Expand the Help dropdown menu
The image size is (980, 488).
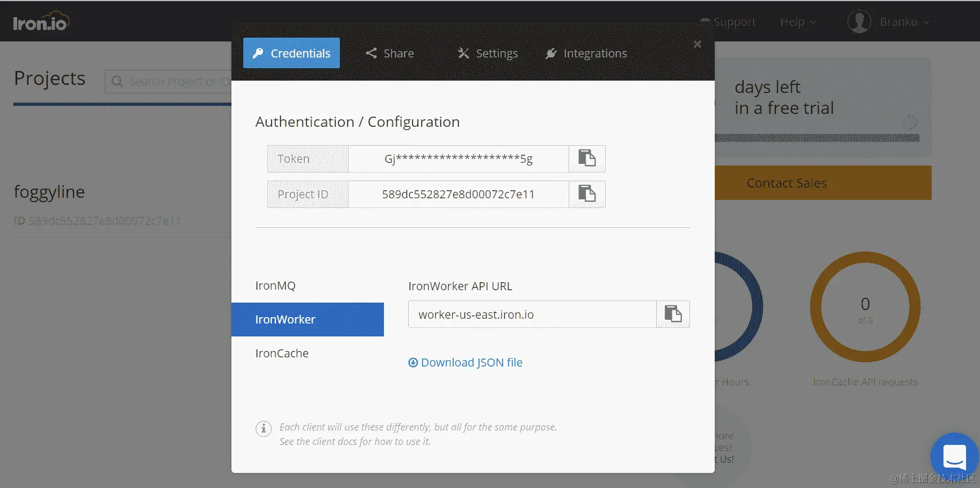(798, 22)
